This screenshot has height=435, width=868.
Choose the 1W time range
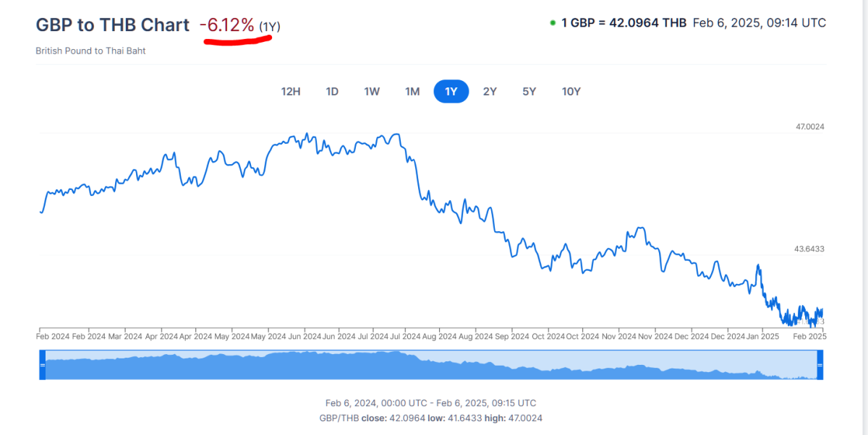coord(372,92)
